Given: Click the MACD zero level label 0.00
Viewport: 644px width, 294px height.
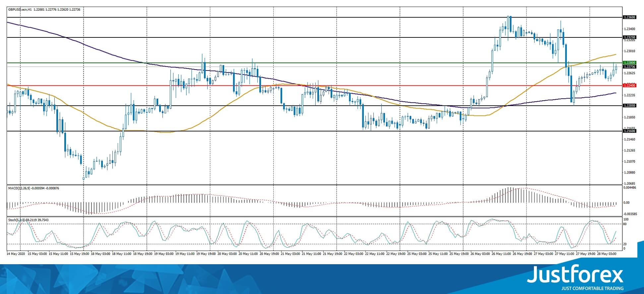Looking at the screenshot, I should (x=626, y=203).
